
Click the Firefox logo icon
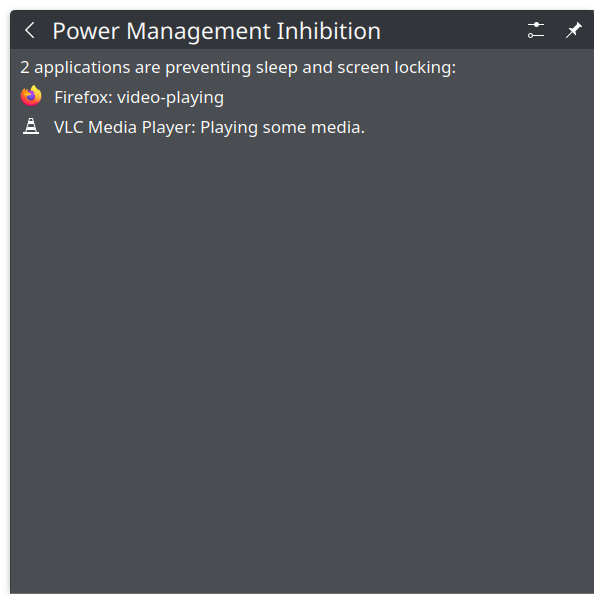(31, 96)
